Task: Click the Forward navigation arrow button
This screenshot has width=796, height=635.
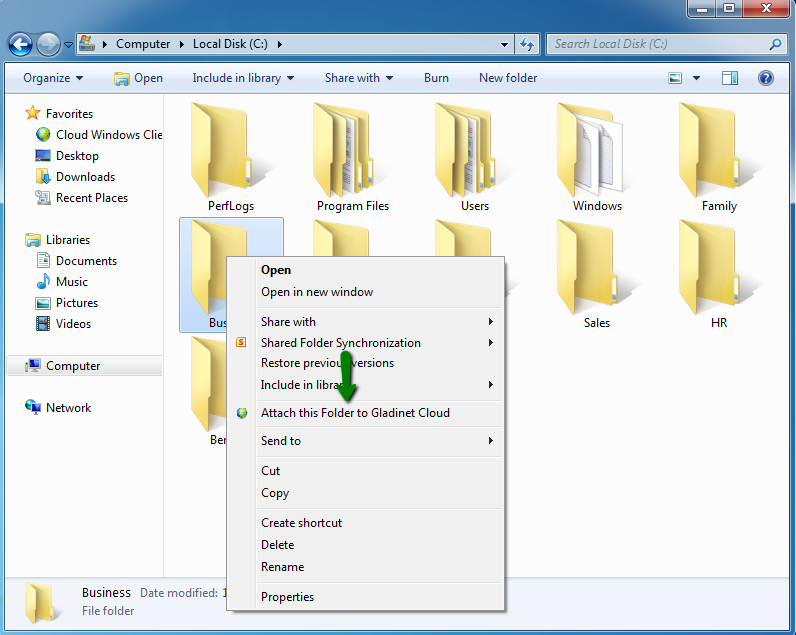Action: (48, 45)
